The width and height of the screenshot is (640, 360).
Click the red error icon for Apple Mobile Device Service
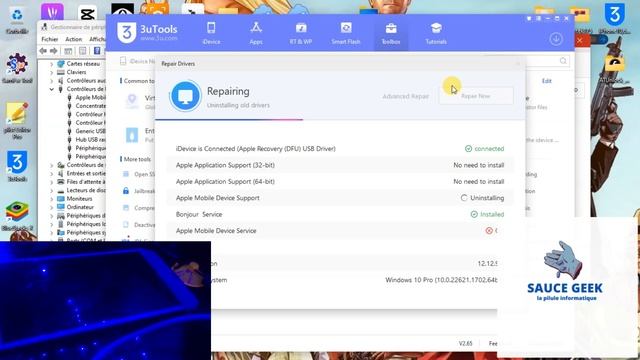[x=489, y=231]
